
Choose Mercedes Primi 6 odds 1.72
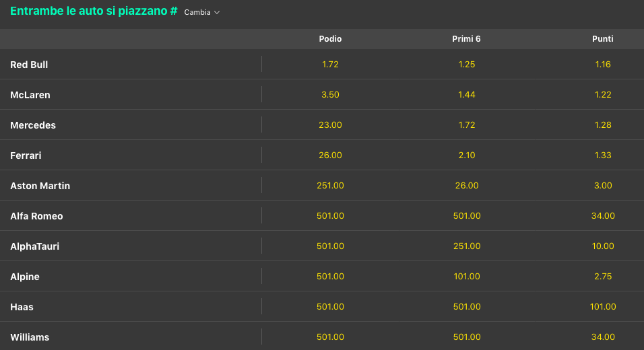(466, 125)
